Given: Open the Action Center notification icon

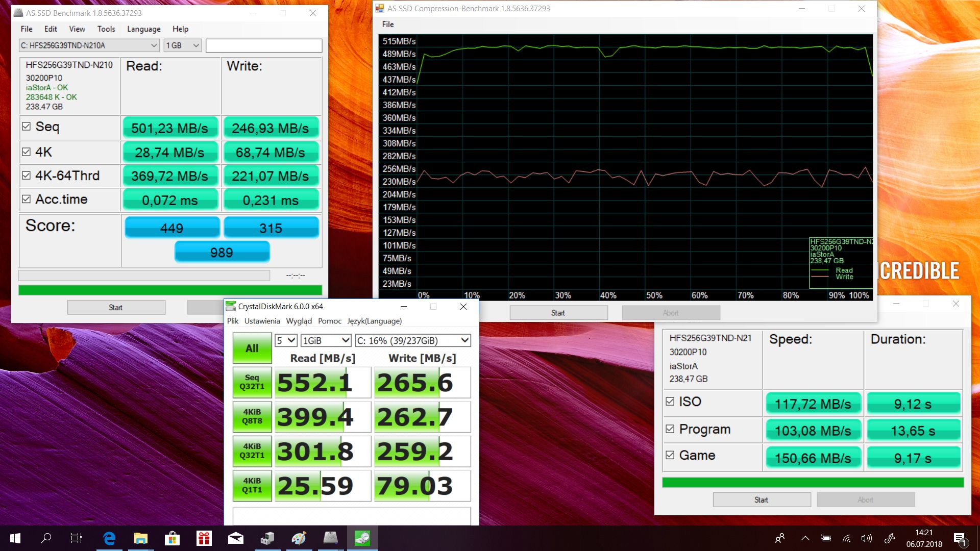Looking at the screenshot, I should pos(959,539).
